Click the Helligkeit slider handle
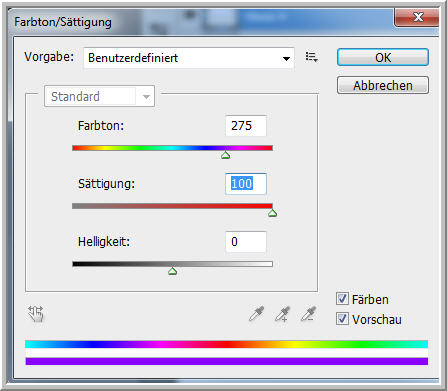This screenshot has width=447, height=391. (x=172, y=271)
